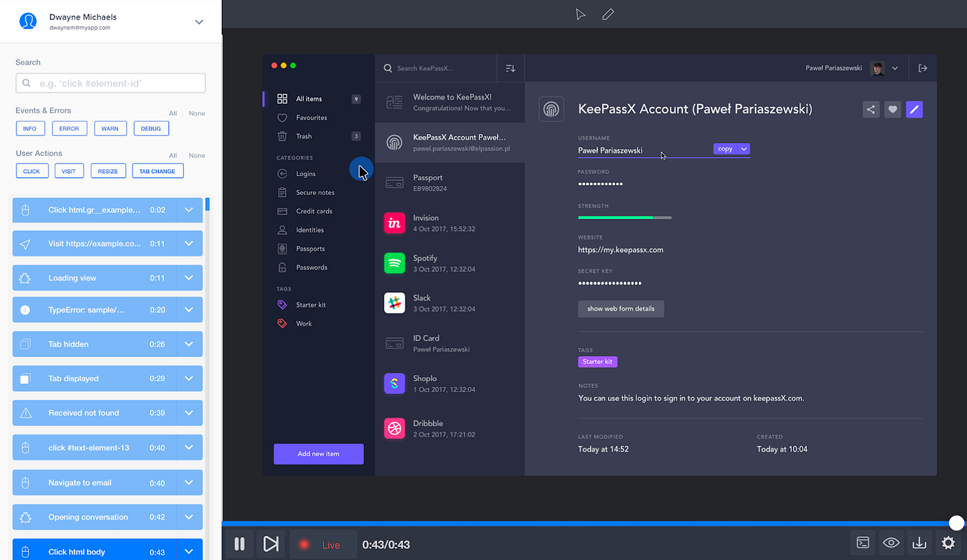This screenshot has height=560, width=967.
Task: Open the Slack entry
Action: coord(450,303)
